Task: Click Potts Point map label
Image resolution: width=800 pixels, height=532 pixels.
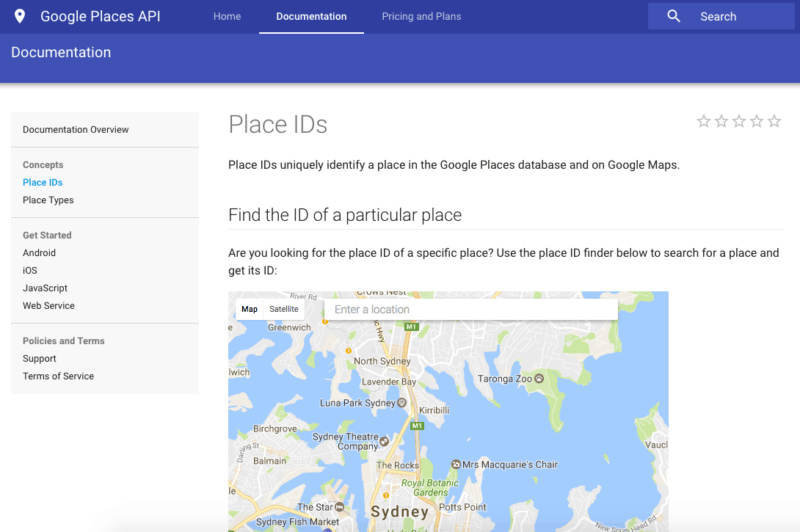Action: 462,507
